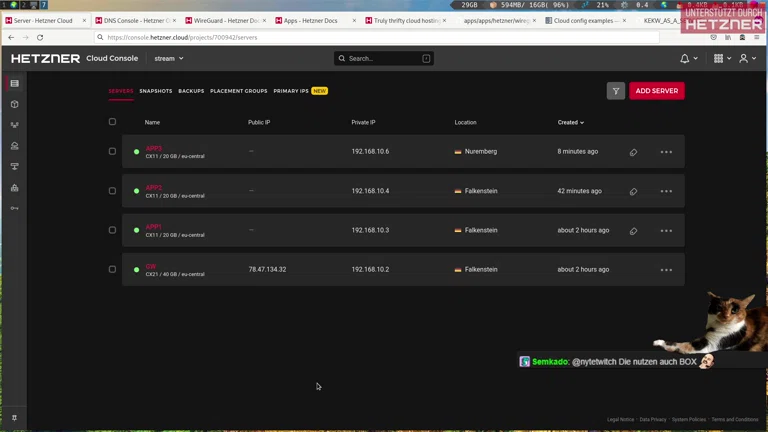Check the APP2 server checkbox
The width and height of the screenshot is (768, 432).
pyautogui.click(x=112, y=191)
